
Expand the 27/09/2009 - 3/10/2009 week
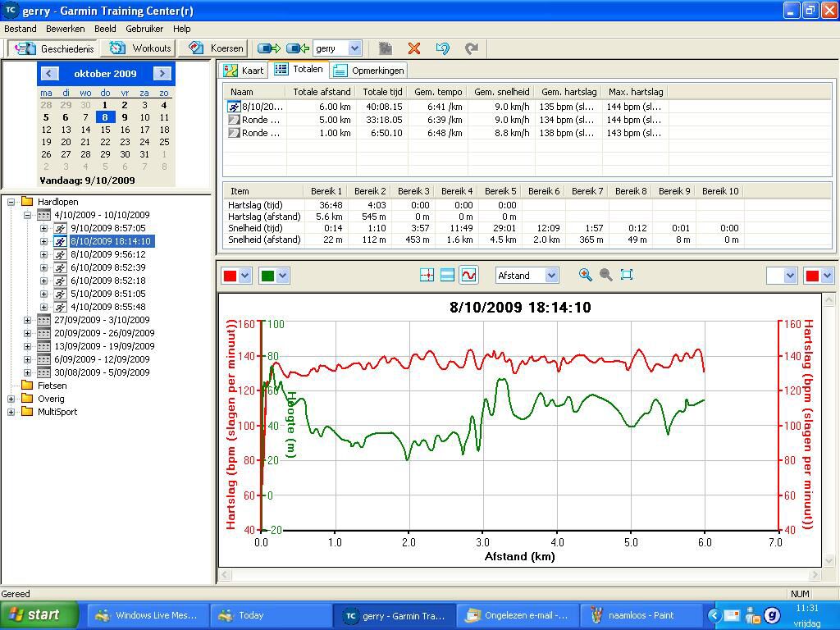27,320
